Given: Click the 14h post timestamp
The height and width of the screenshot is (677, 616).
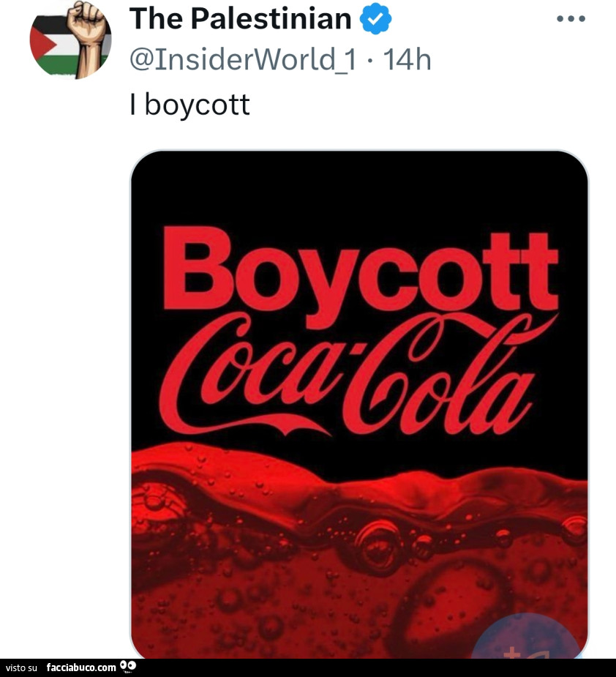Looking at the screenshot, I should point(407,59).
